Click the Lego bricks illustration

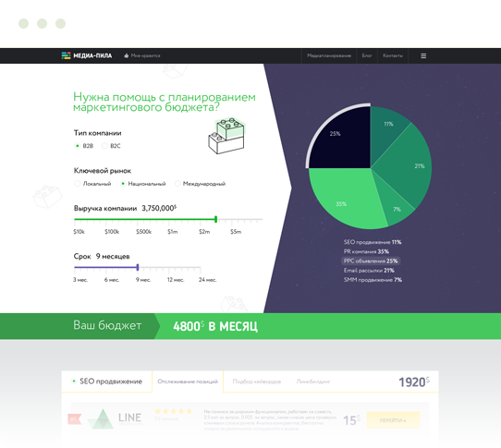[226, 136]
